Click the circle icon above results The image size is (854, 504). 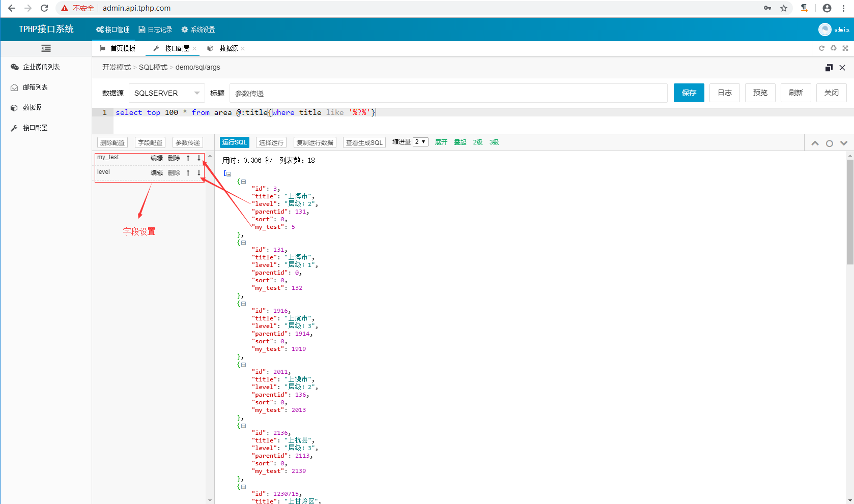(830, 143)
